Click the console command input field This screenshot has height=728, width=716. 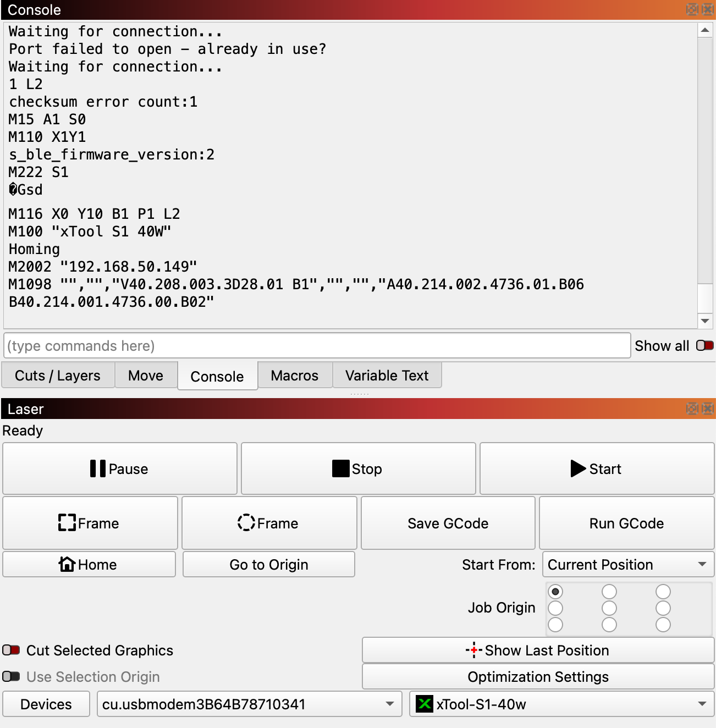pos(316,346)
